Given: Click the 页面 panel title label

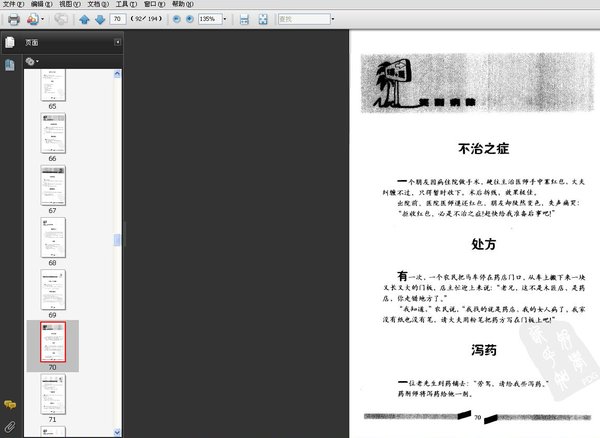Looking at the screenshot, I should coord(32,42).
